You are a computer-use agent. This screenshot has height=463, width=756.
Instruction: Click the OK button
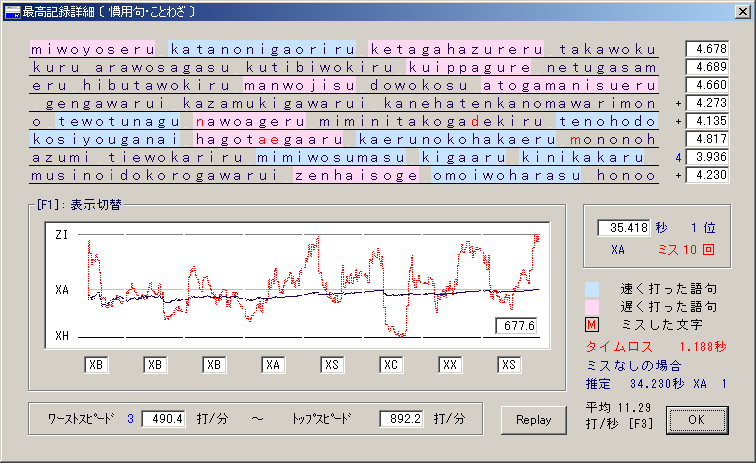click(x=697, y=420)
